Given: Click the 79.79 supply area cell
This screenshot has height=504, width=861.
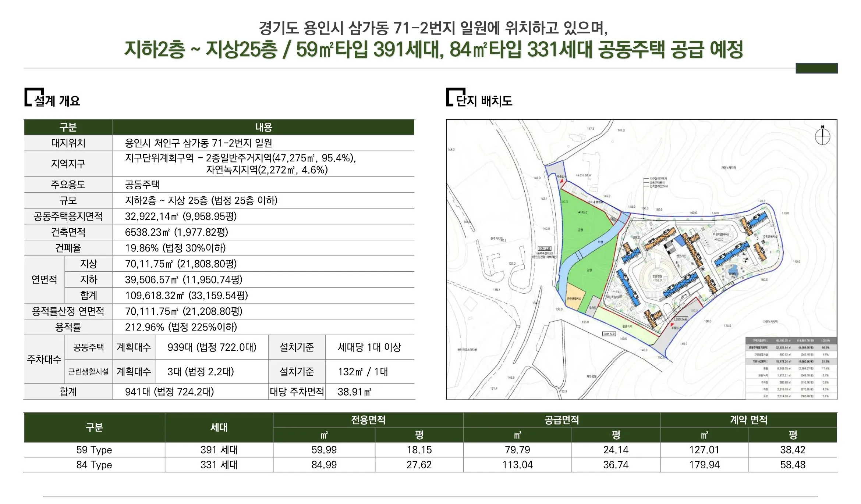Looking at the screenshot, I should (517, 450).
